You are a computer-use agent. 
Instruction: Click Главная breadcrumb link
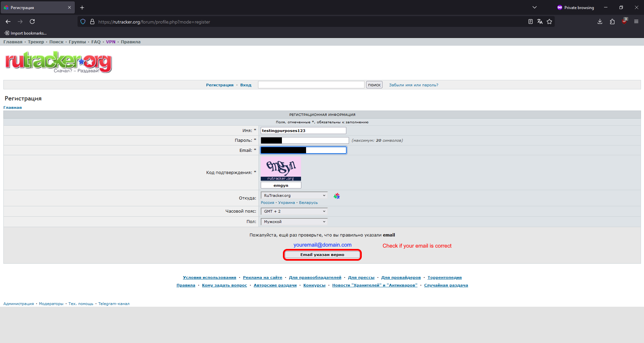tap(12, 108)
